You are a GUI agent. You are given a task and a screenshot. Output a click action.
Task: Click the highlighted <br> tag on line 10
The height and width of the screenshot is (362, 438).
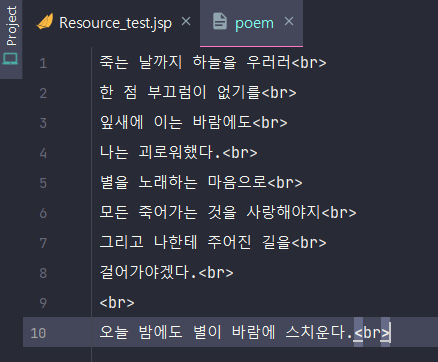point(372,333)
